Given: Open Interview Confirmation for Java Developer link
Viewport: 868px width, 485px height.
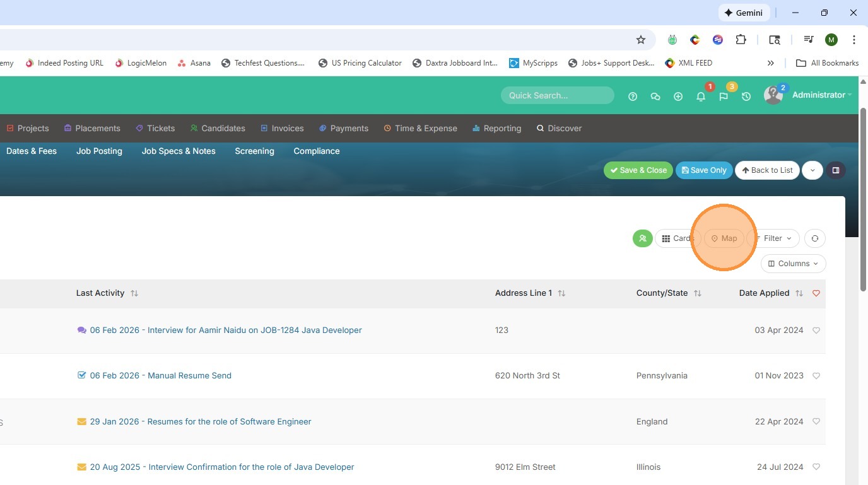Looking at the screenshot, I should point(222,467).
